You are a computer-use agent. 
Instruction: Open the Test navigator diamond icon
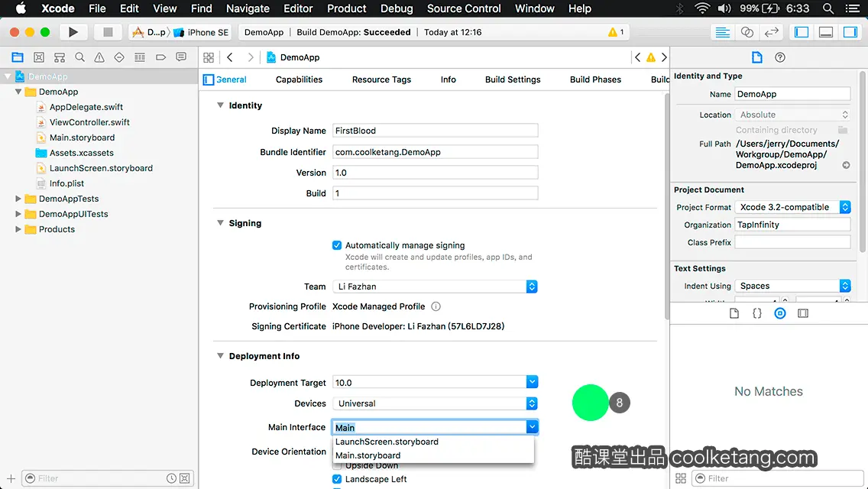[119, 57]
